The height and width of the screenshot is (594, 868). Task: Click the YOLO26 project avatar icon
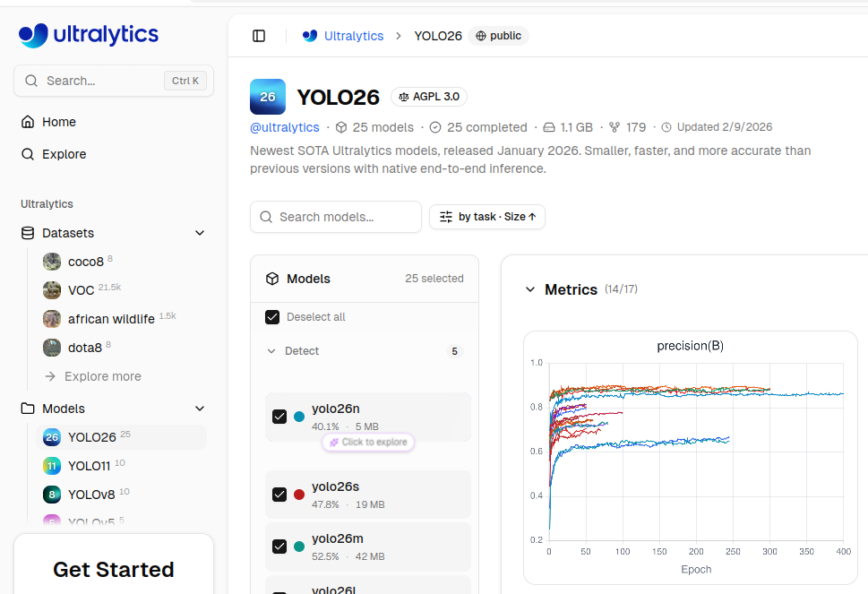(x=268, y=97)
